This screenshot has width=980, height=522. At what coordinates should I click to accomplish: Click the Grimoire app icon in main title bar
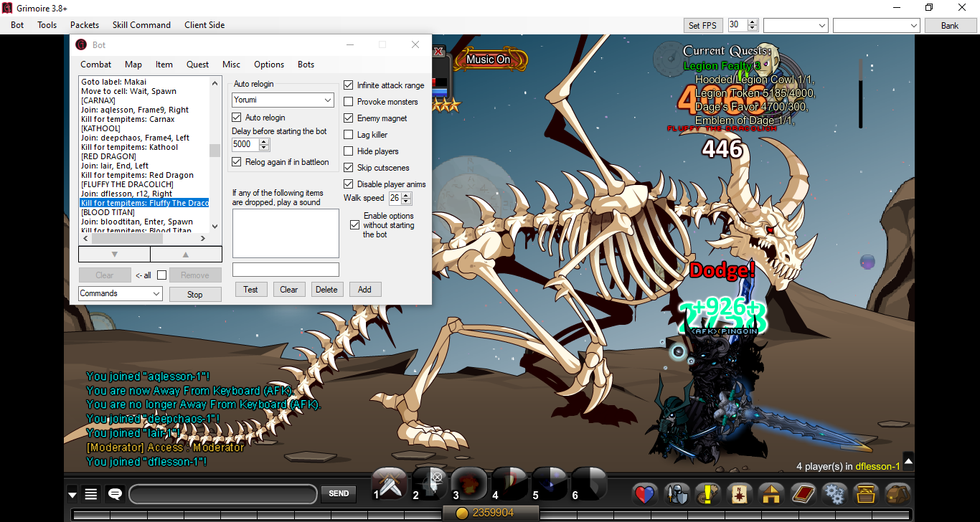(9, 8)
